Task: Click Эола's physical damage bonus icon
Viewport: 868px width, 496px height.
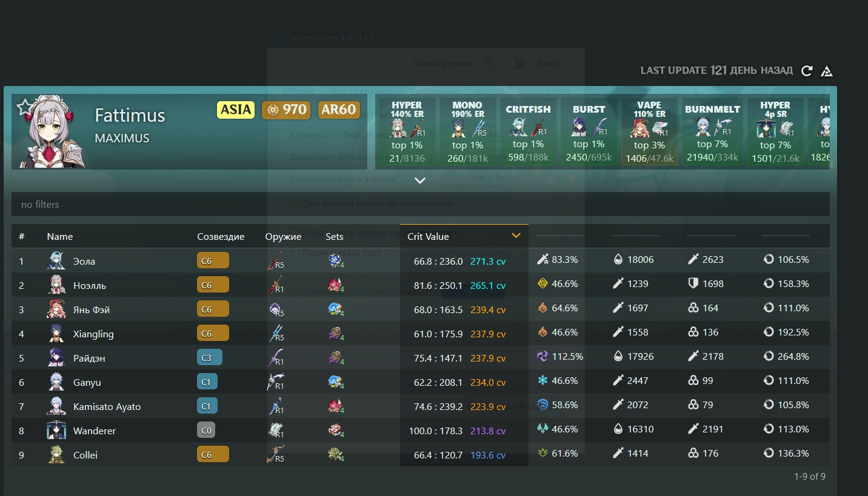Action: (542, 260)
